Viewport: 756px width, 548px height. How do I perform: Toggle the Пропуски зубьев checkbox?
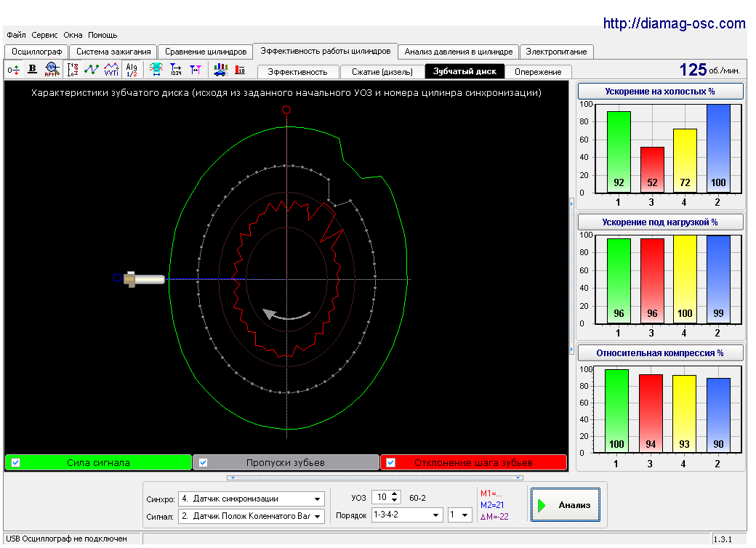[x=203, y=463]
